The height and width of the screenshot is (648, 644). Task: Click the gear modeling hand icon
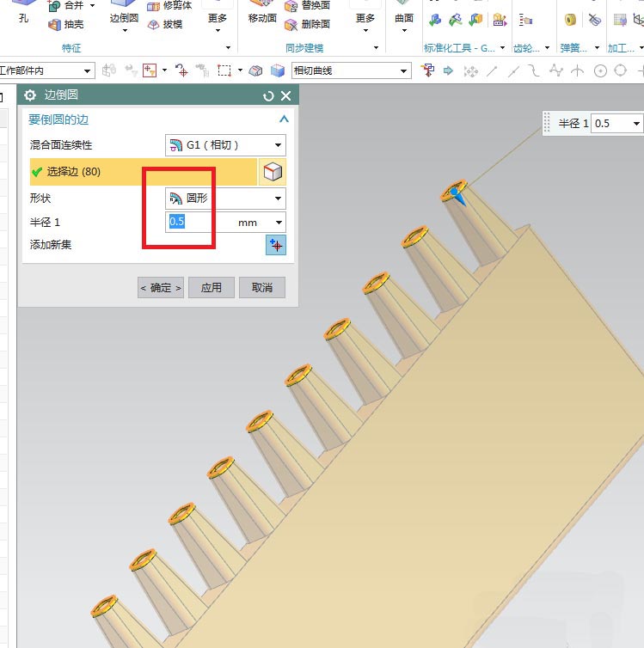525,20
